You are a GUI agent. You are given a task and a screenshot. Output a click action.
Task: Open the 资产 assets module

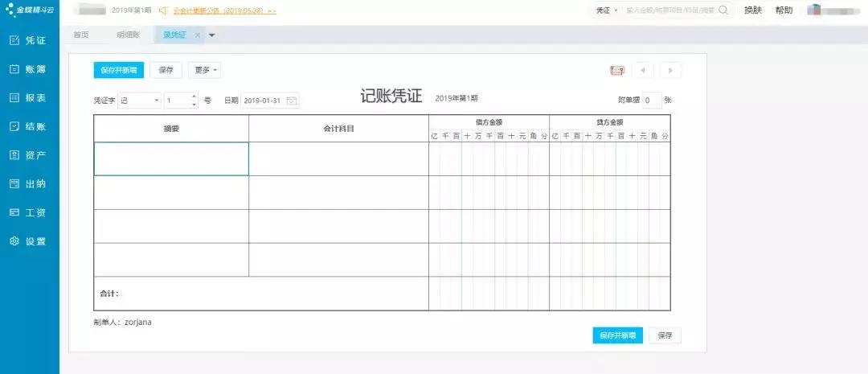28,155
